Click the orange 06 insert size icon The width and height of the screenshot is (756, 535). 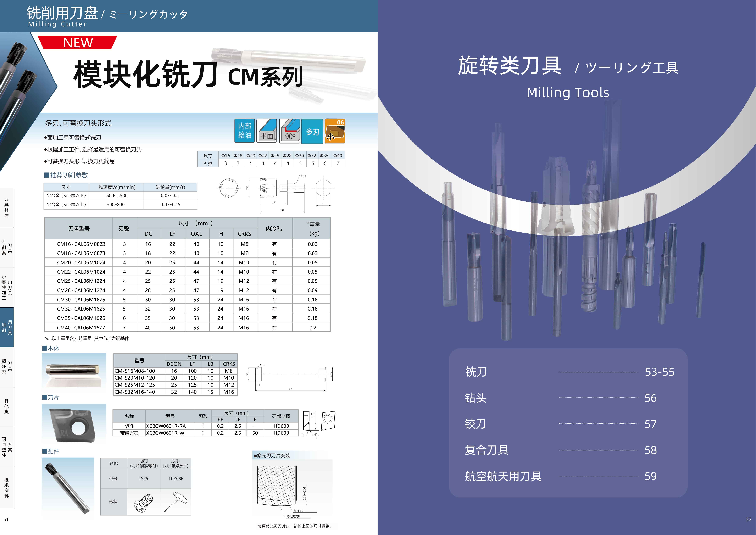[x=335, y=131]
